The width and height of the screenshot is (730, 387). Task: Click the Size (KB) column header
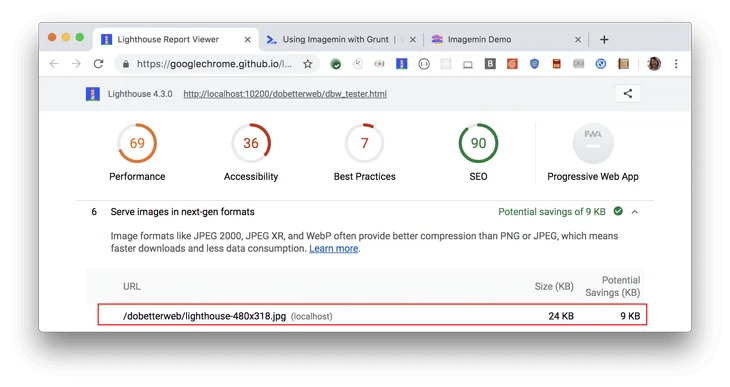554,286
